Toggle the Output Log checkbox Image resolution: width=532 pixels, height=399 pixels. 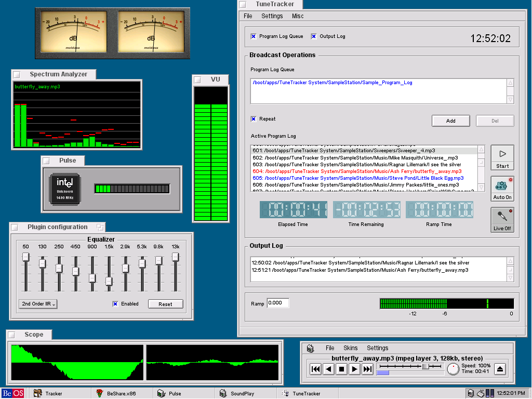tap(314, 36)
